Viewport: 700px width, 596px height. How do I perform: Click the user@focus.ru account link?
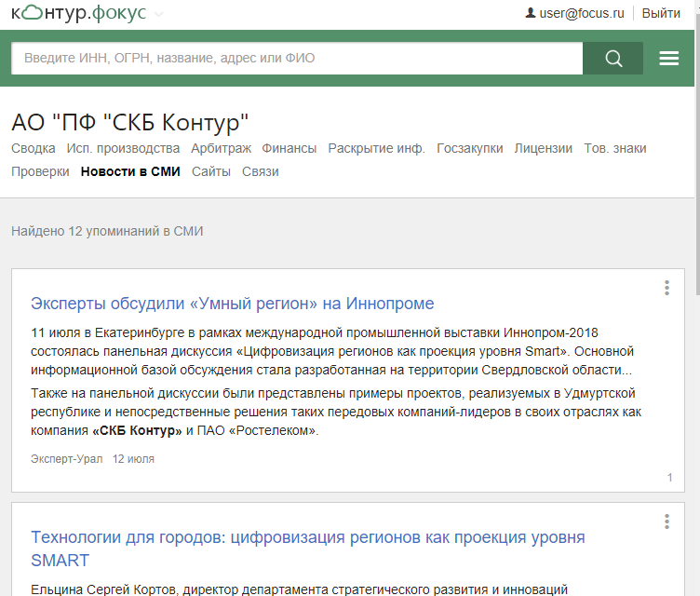(x=581, y=13)
